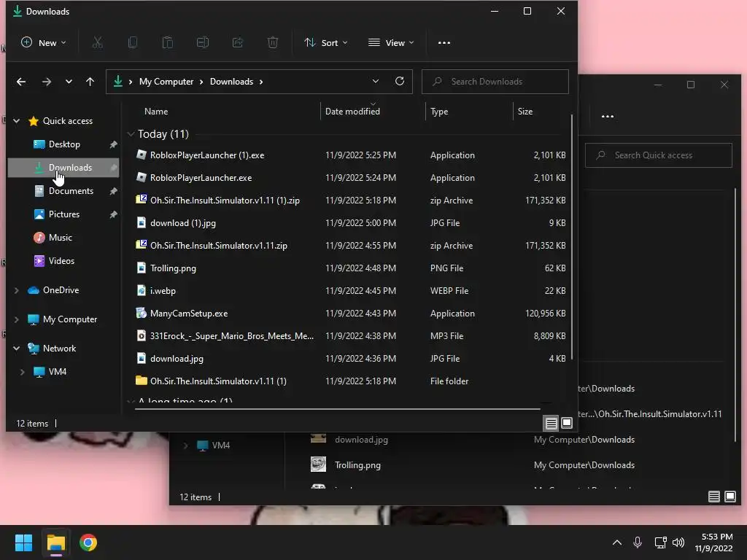Switch to details view icon in Downloads status bar

click(x=551, y=423)
